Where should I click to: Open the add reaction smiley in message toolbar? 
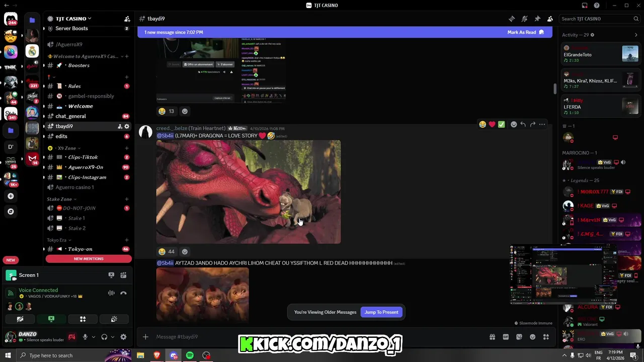(514, 124)
